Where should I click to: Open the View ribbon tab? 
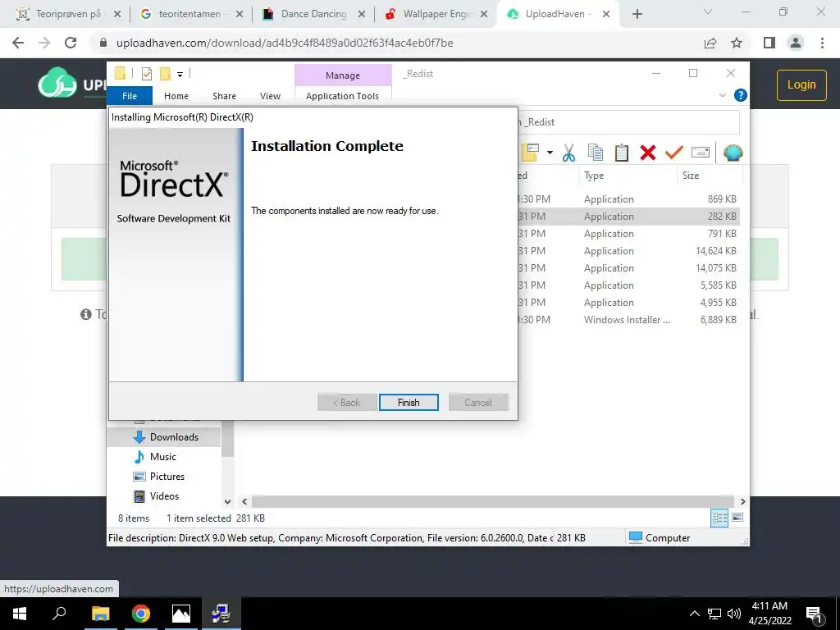[x=270, y=96]
